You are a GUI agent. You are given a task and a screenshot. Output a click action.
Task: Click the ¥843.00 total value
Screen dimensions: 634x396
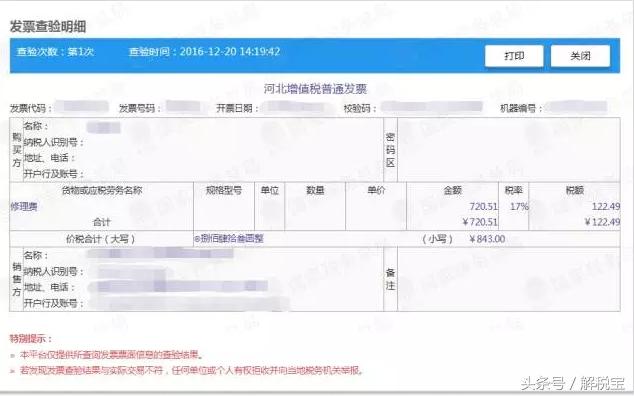[487, 239]
